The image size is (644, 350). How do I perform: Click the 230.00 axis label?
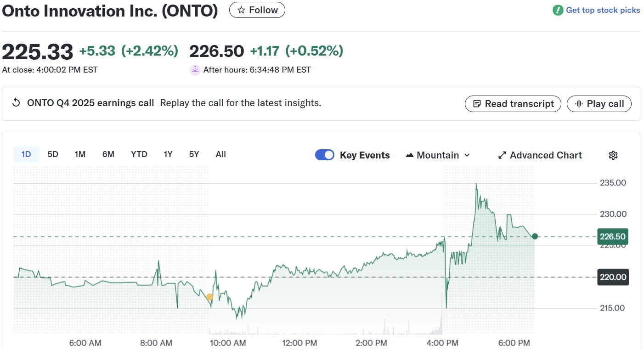point(613,214)
